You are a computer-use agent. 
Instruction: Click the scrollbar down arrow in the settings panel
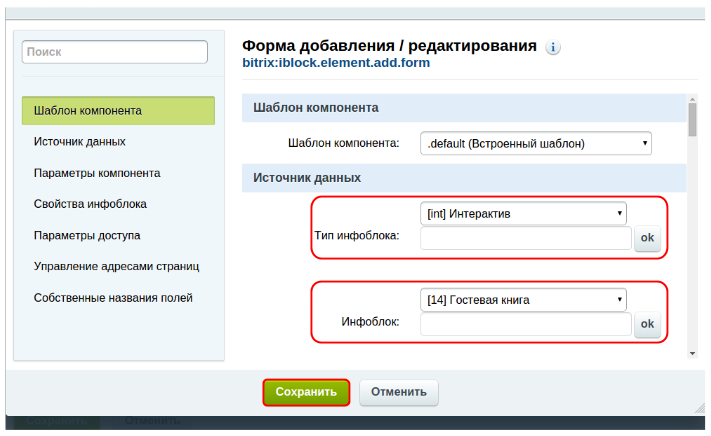point(692,352)
